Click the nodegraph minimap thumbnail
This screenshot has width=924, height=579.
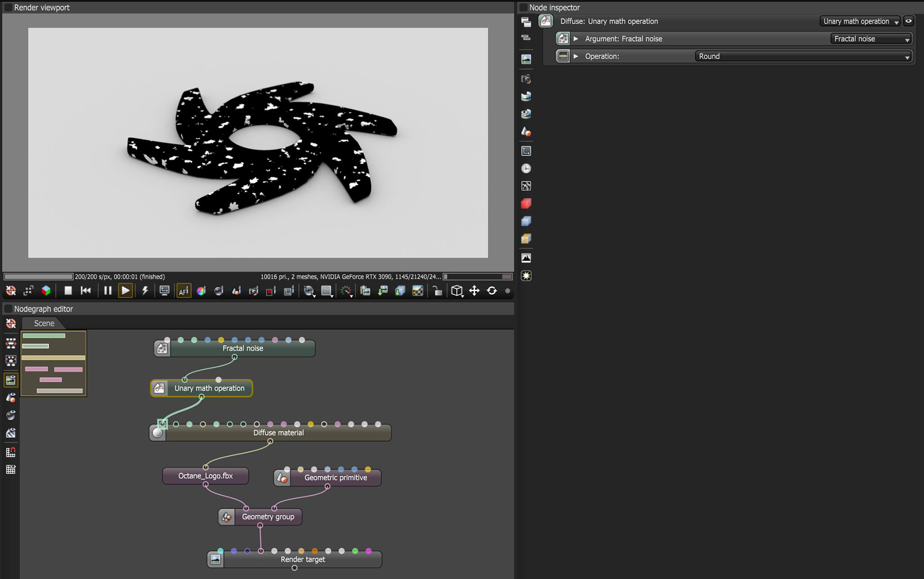(53, 363)
